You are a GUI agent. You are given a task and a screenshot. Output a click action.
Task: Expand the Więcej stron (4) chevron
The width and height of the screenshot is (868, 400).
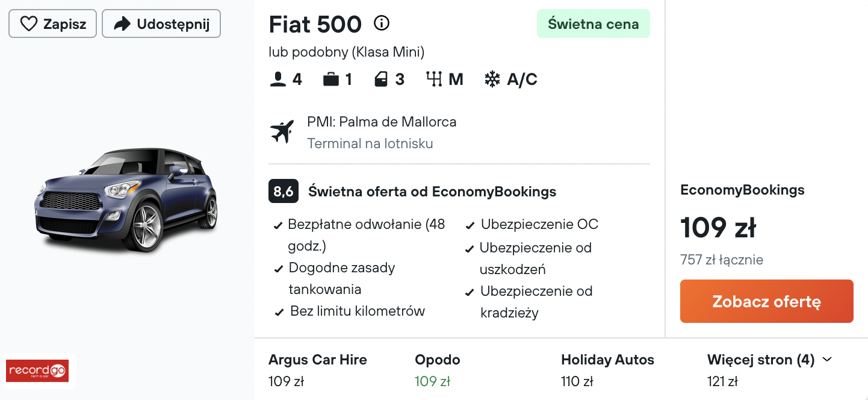coord(827,360)
